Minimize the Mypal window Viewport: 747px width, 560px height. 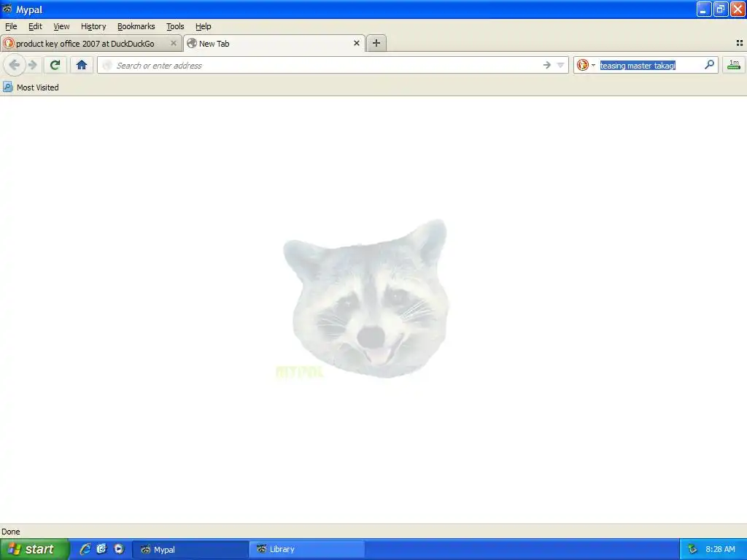704,9
